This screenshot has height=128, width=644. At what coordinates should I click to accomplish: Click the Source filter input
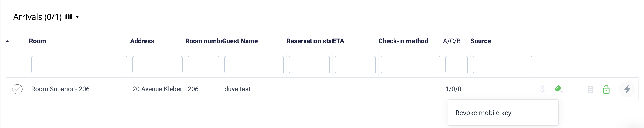[x=502, y=65]
